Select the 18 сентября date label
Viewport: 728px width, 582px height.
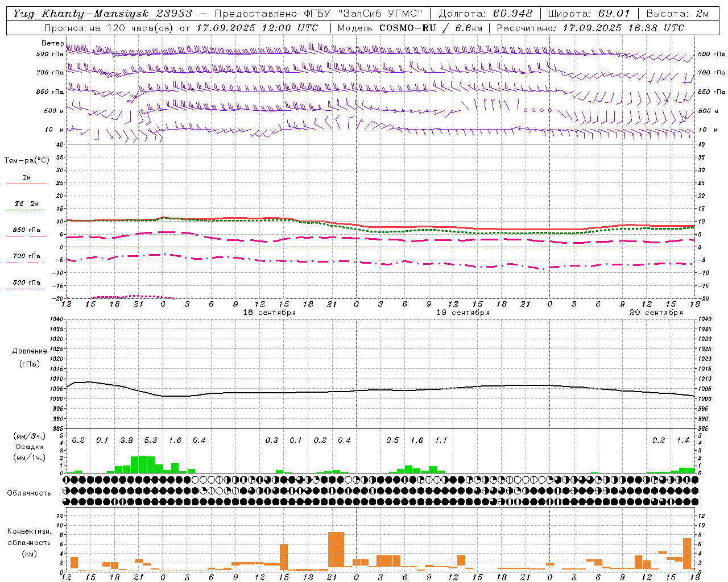(x=270, y=313)
